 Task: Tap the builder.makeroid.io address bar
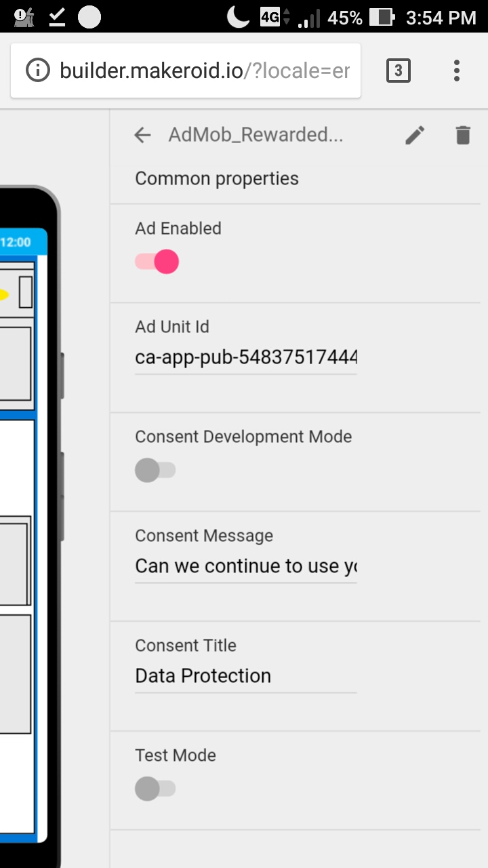pos(205,71)
